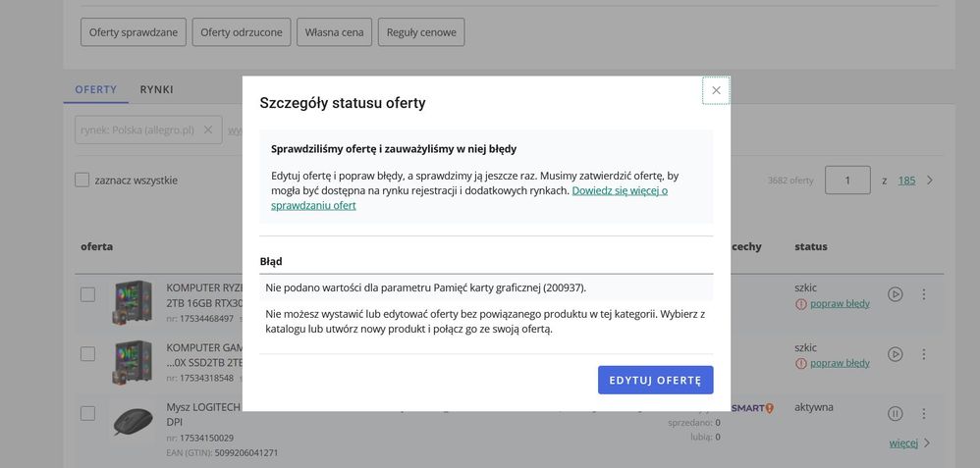
Task: Select the first KOMPUTER RYZEN offer checkbox
Action: pyautogui.click(x=87, y=294)
